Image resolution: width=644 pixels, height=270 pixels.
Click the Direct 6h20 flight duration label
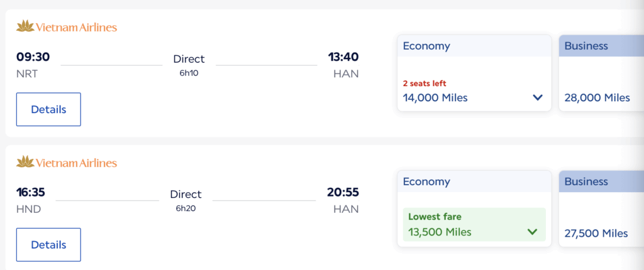click(x=186, y=200)
